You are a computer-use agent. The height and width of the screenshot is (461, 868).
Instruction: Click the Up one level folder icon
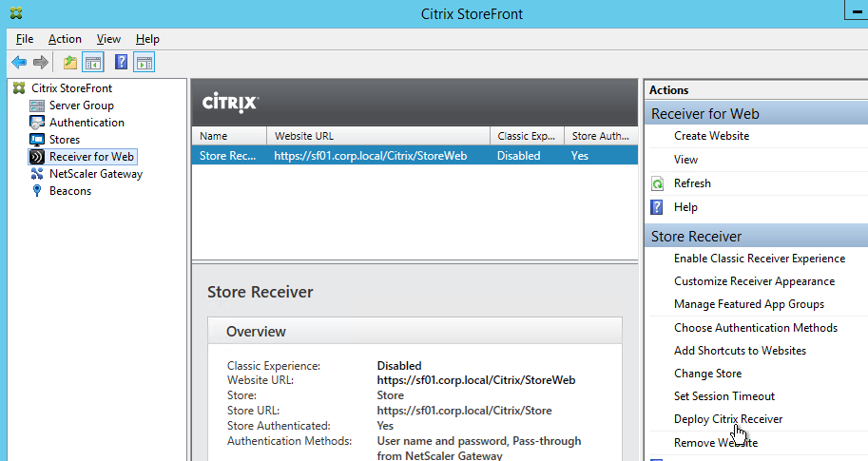pyautogui.click(x=69, y=63)
